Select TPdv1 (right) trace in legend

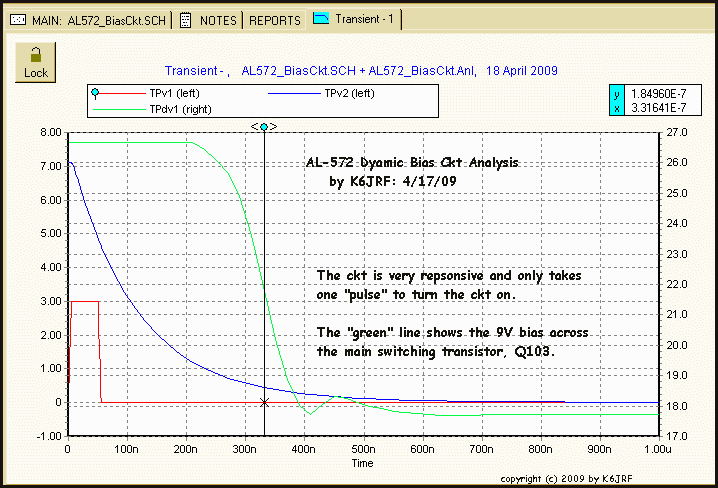180,109
